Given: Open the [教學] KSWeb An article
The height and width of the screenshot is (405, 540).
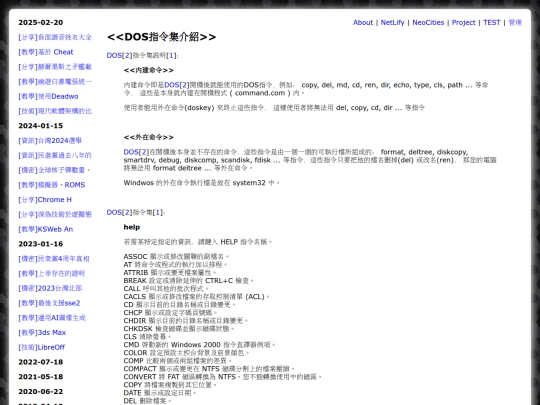Looking at the screenshot, I should (46, 229).
